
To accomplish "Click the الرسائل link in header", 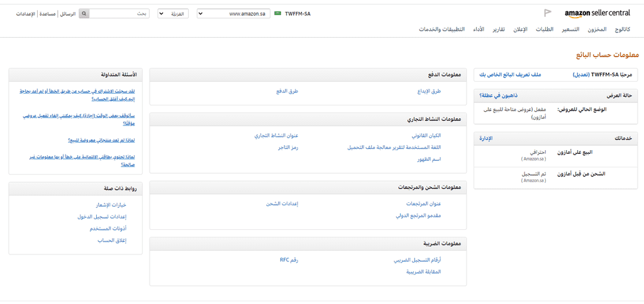I will tap(68, 14).
